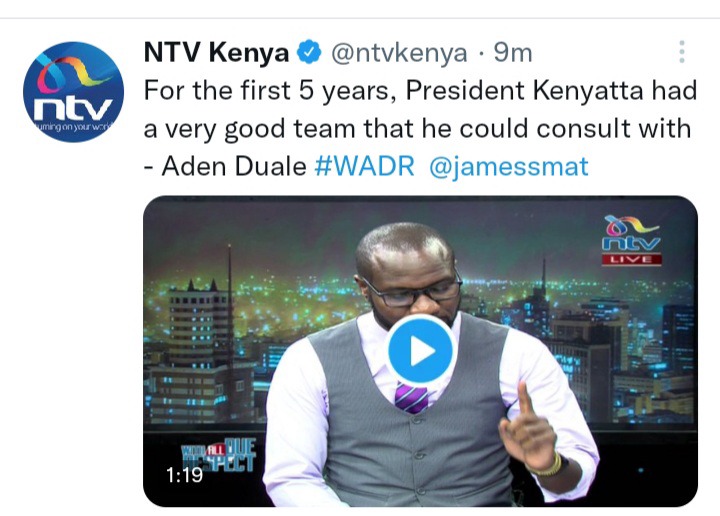
Task: Open the @jamessmat mention
Action: pos(509,166)
